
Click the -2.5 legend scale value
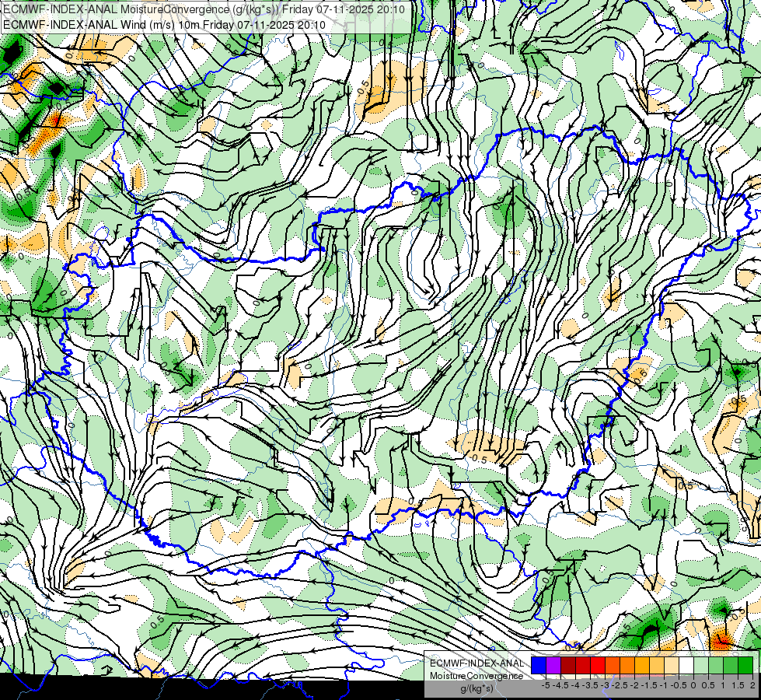click(620, 685)
